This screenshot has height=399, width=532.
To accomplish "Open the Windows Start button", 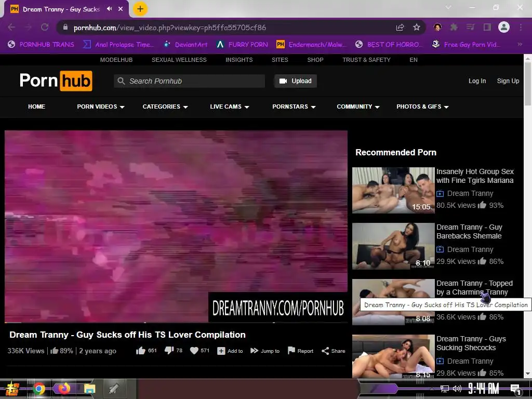I will (12, 389).
